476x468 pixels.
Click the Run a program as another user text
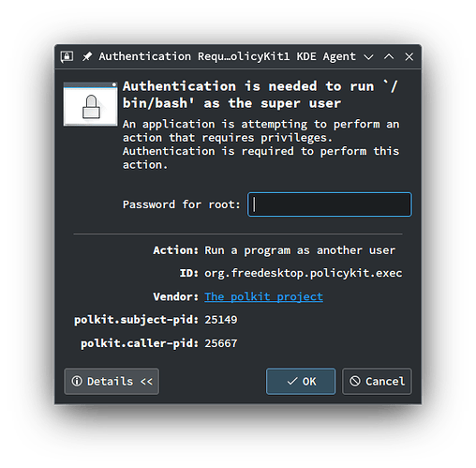click(300, 250)
